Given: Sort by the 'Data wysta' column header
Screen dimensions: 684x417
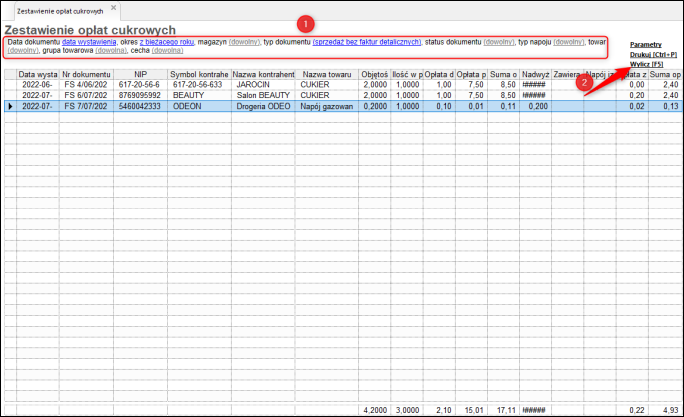Looking at the screenshot, I should (x=38, y=74).
